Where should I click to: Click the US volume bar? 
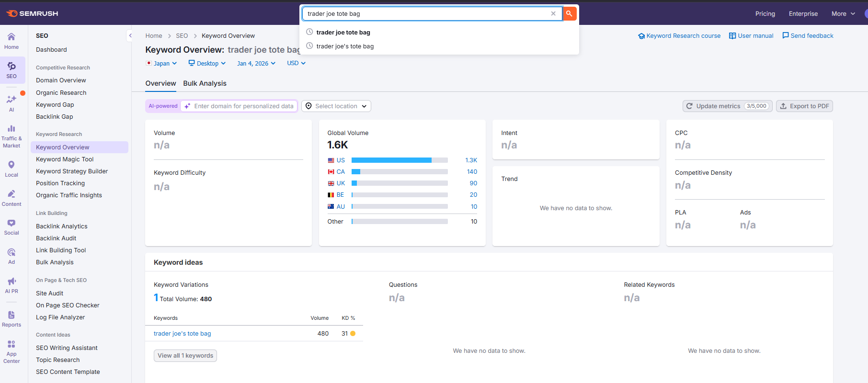click(x=400, y=160)
